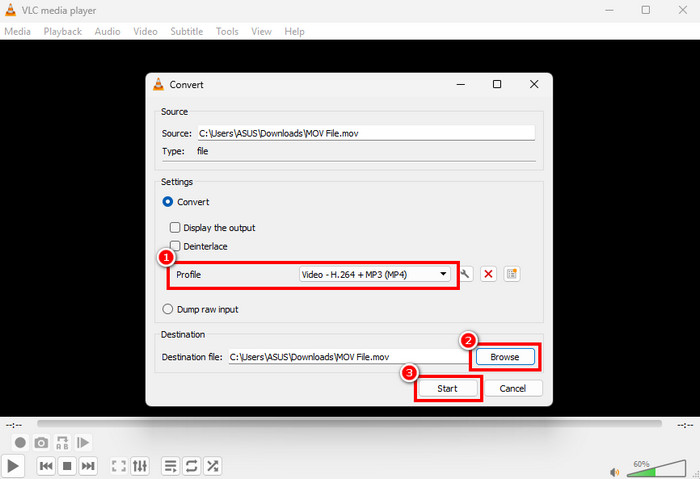
Task: Check the Deinterlace option
Action: coord(175,246)
